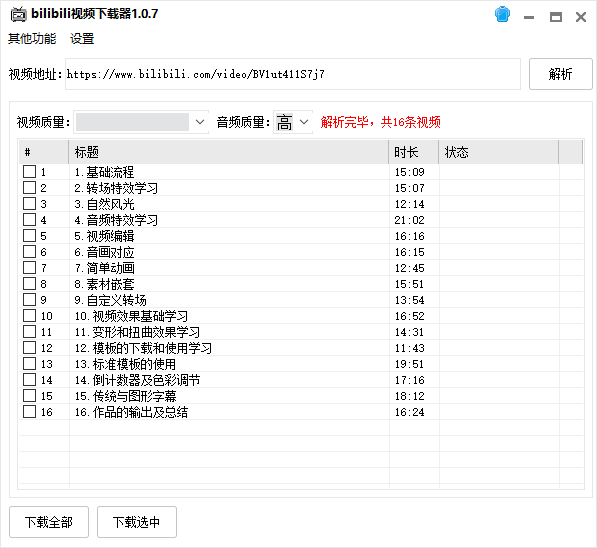Tick the checkbox for row 15
This screenshot has height=548, width=597.
tap(29, 396)
